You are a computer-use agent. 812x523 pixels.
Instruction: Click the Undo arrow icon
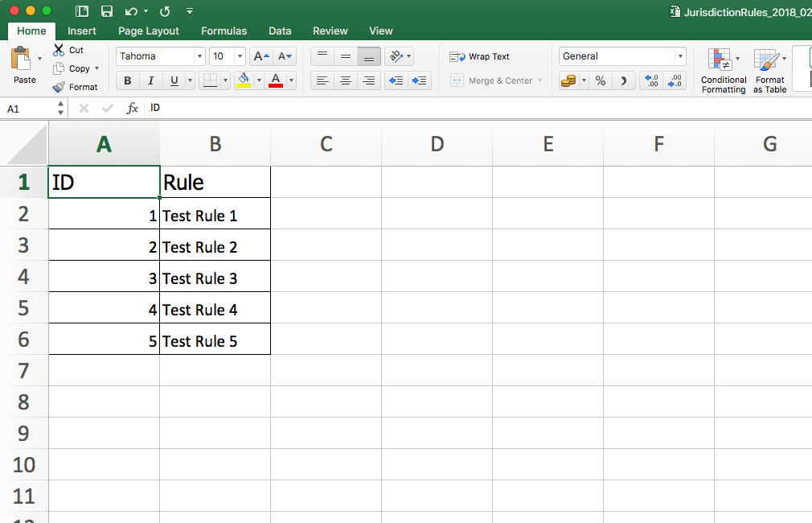point(131,11)
